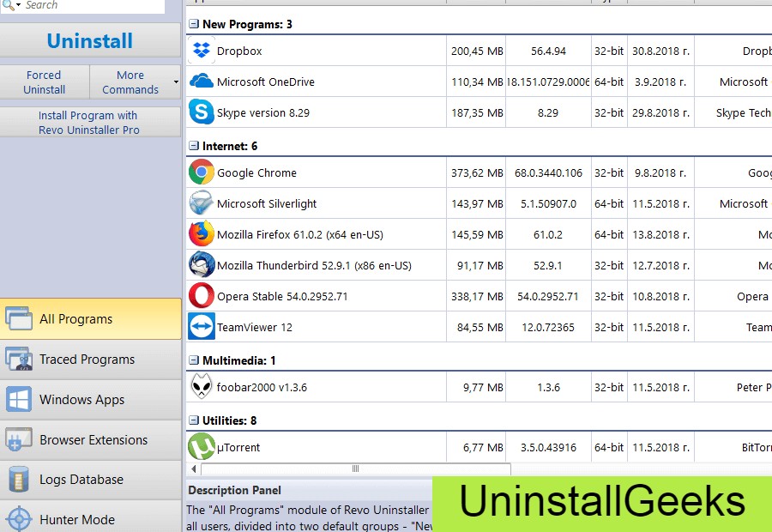
Task: Switch to Traced Programs module
Action: tap(91, 359)
